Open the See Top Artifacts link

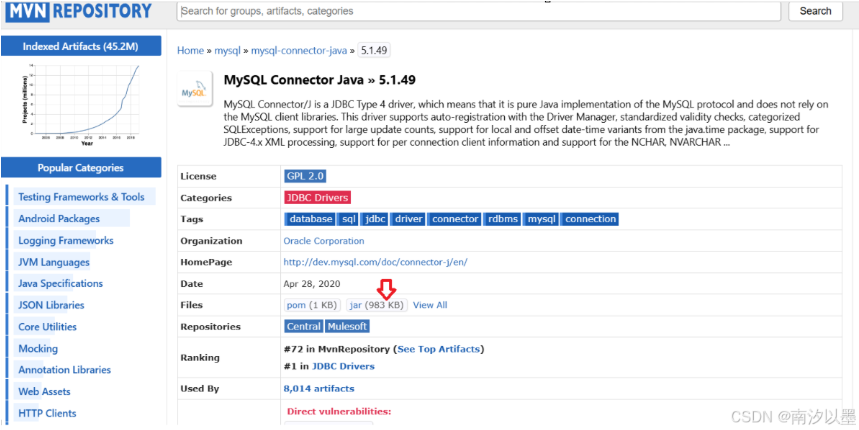(x=439, y=349)
